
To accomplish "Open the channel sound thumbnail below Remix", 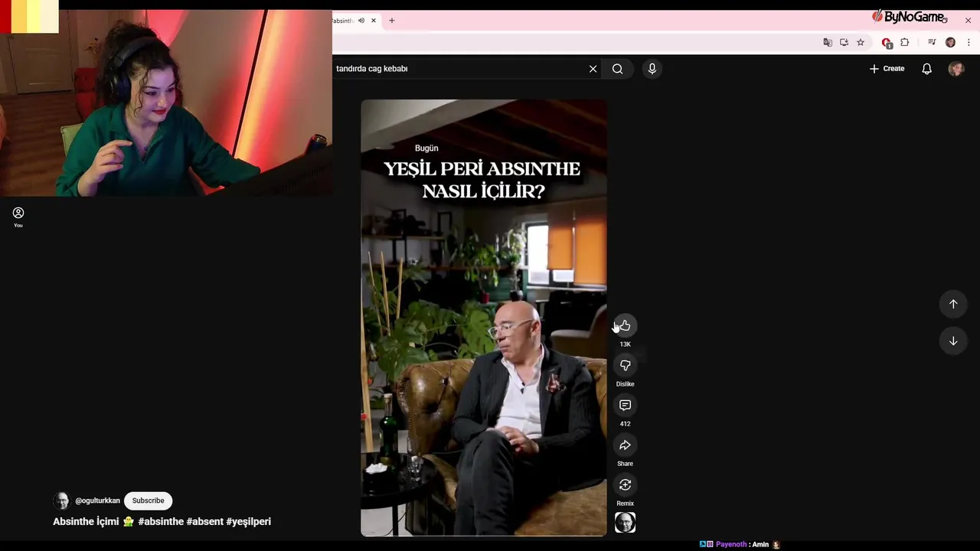I will pos(625,523).
